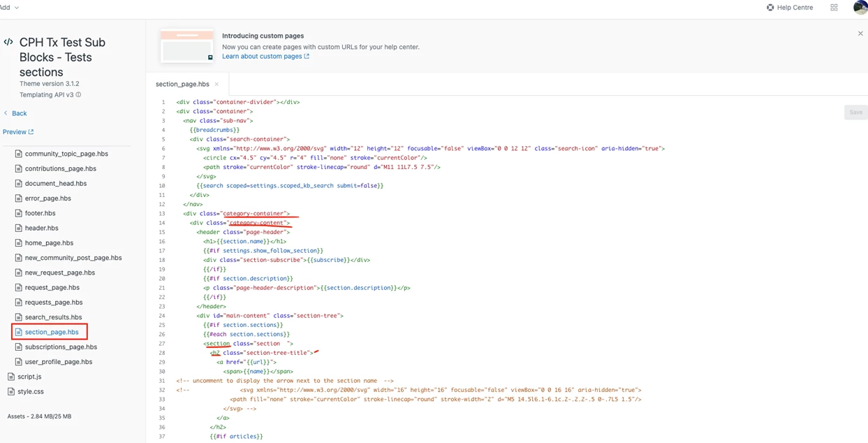The image size is (868, 443).
Task: Click file icon beside new_request_page.hbs
Action: (19, 273)
